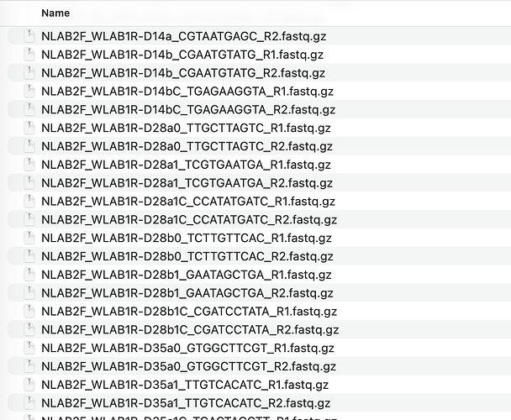Select file D28a1C_CCATATGATC_R1.fastq.gz

pyautogui.click(x=188, y=202)
